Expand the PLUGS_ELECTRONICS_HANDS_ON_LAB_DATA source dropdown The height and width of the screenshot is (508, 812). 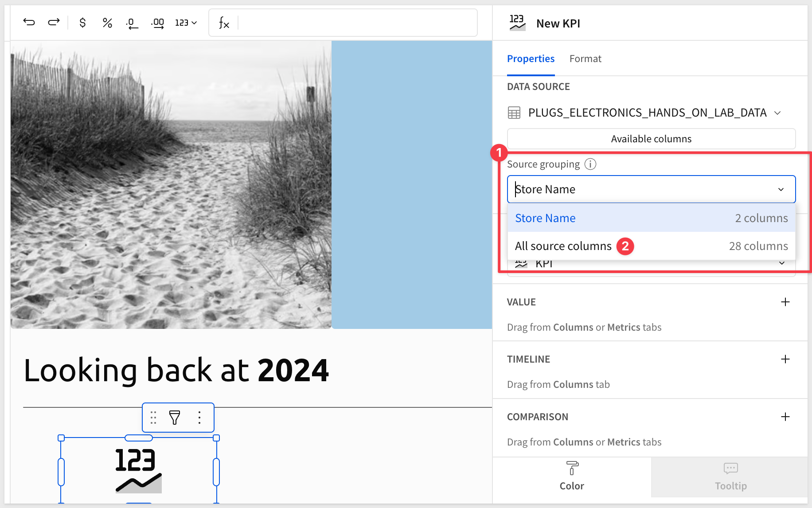tap(777, 113)
